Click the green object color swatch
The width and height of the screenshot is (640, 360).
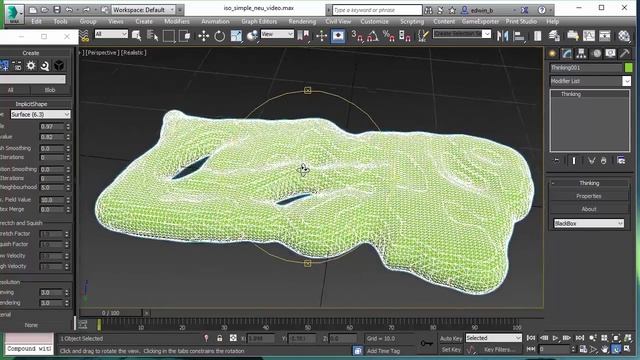[x=628, y=68]
